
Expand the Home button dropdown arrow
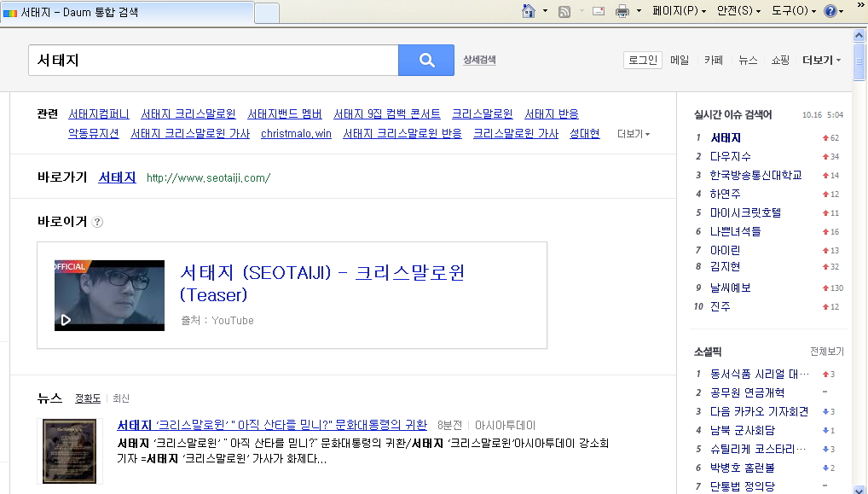coord(545,11)
